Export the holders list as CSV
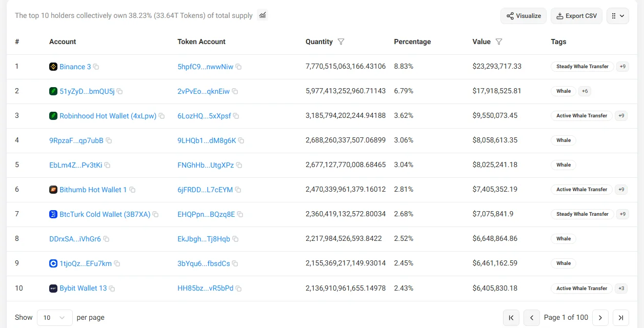This screenshot has width=644, height=328. pos(576,16)
